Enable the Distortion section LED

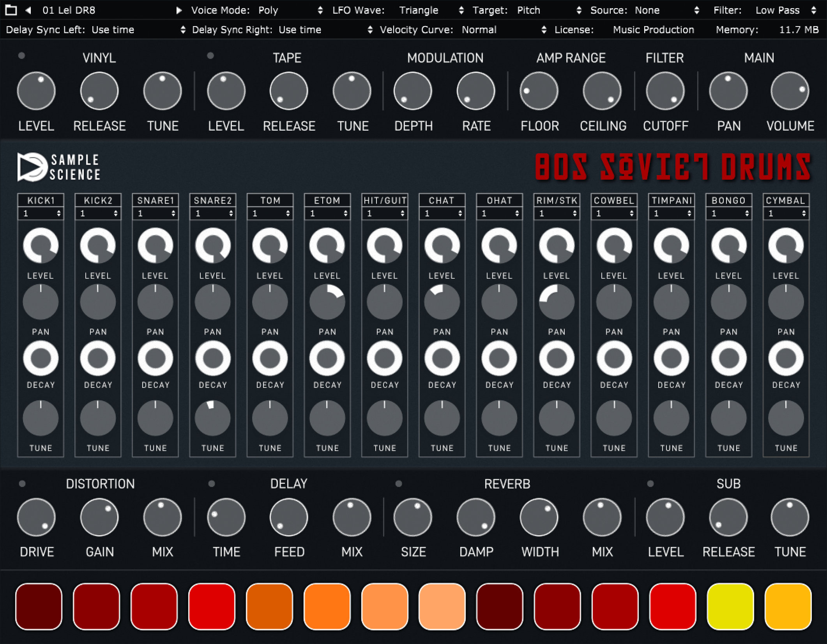pos(22,483)
